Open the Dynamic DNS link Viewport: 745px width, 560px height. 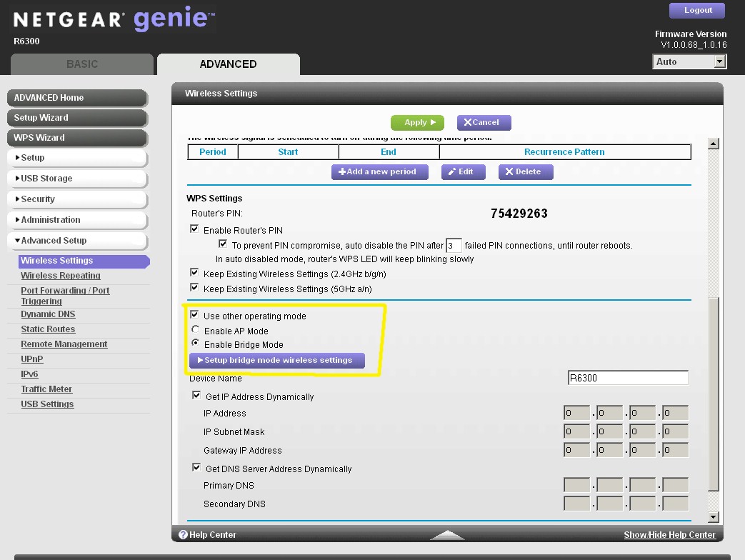48,314
